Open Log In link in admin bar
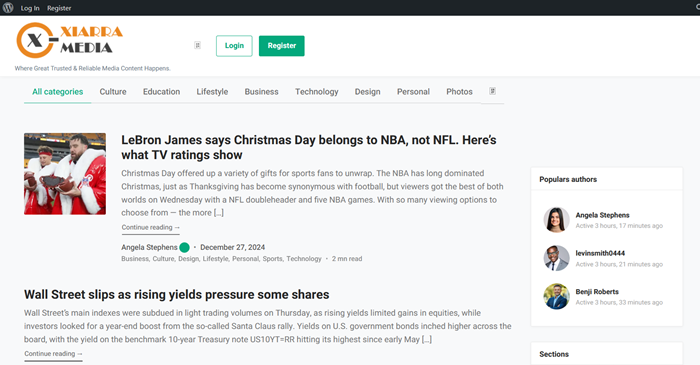This screenshot has height=365, width=700. (30, 8)
